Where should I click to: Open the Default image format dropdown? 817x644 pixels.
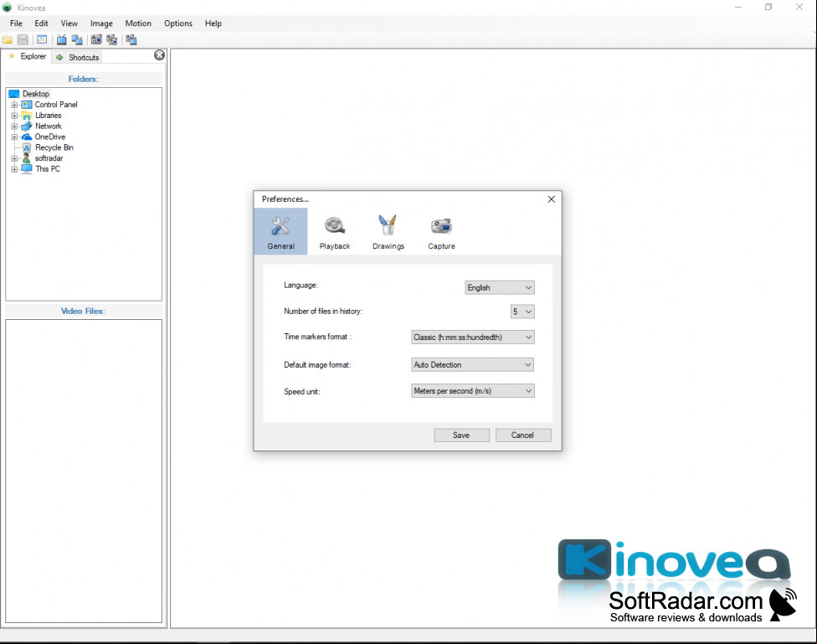point(473,364)
